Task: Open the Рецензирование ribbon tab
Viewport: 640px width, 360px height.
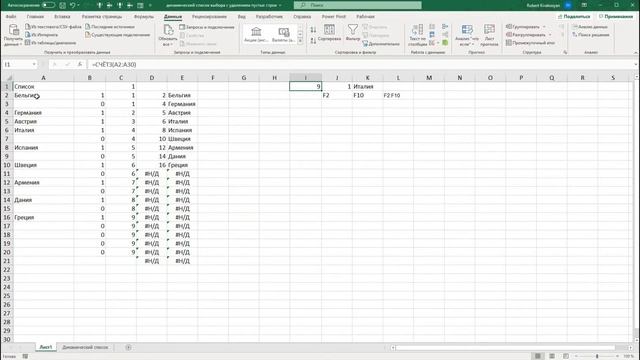Action: 209,17
